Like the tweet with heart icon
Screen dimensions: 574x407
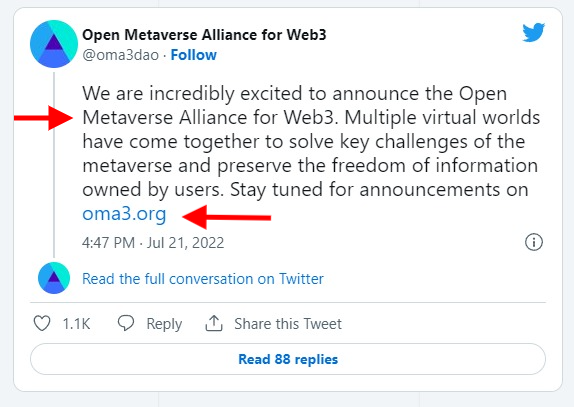pos(42,324)
